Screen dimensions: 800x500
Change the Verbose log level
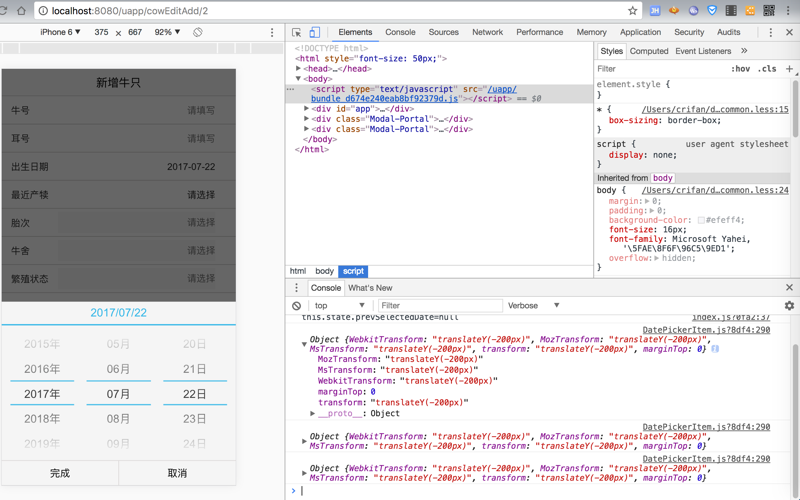pyautogui.click(x=533, y=306)
